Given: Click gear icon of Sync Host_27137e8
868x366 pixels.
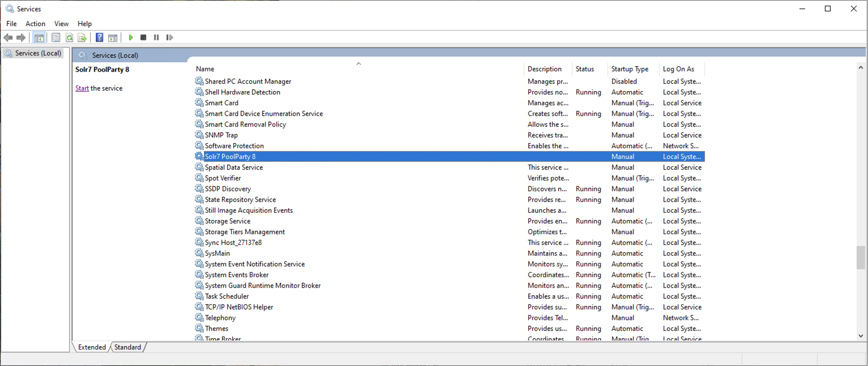Looking at the screenshot, I should point(199,243).
